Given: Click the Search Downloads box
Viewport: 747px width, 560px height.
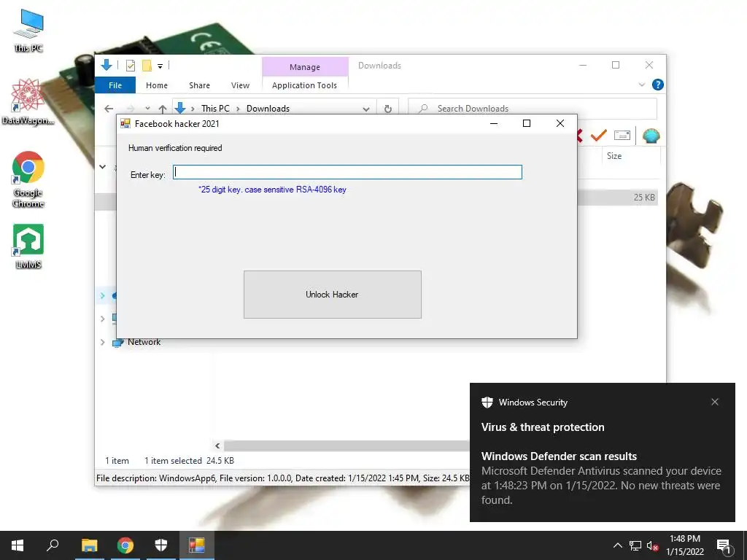Looking at the screenshot, I should [533, 109].
